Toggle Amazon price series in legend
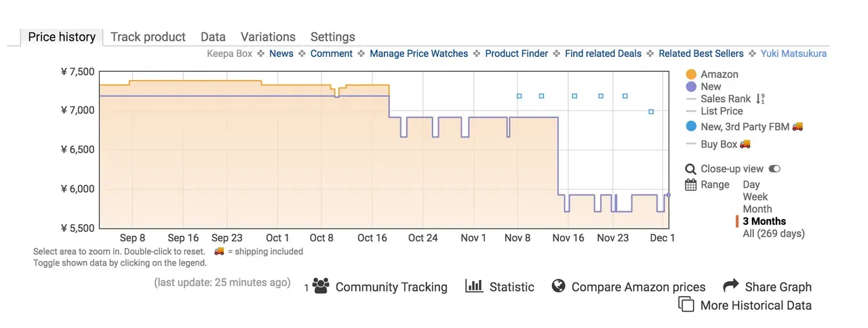 coord(719,75)
